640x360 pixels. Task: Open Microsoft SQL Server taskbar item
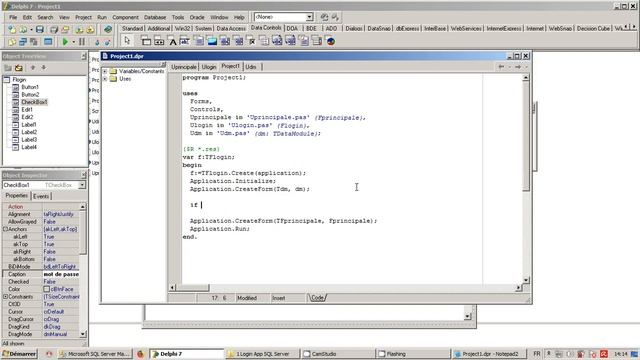point(94,354)
